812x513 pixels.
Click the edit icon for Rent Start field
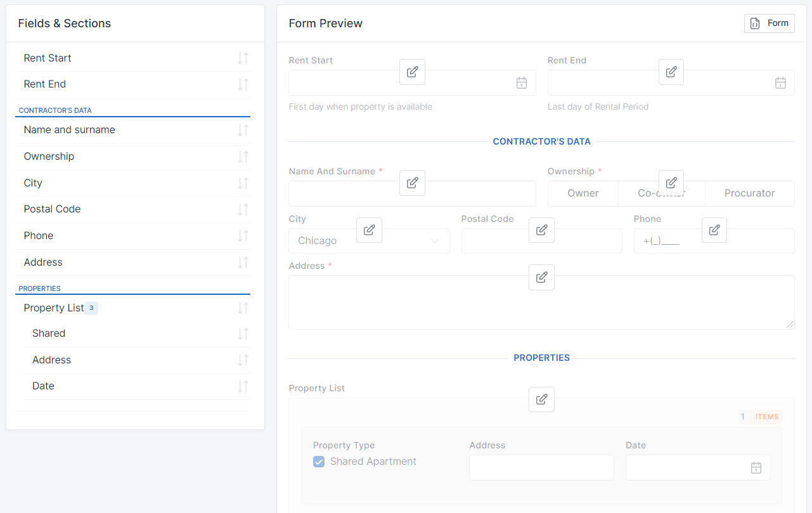[x=412, y=72]
